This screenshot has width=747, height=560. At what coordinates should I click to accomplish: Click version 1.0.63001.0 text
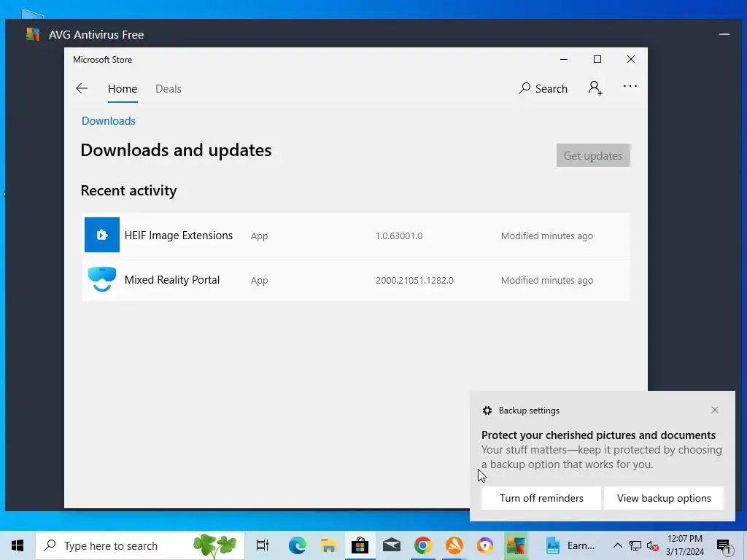coord(399,236)
